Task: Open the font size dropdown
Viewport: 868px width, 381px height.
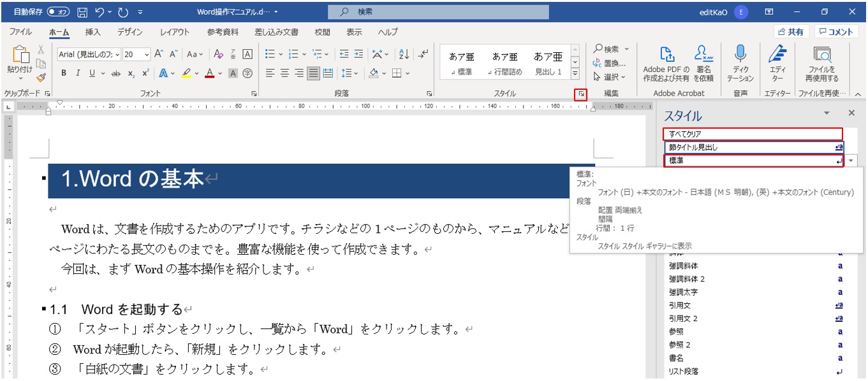Action: pos(147,54)
